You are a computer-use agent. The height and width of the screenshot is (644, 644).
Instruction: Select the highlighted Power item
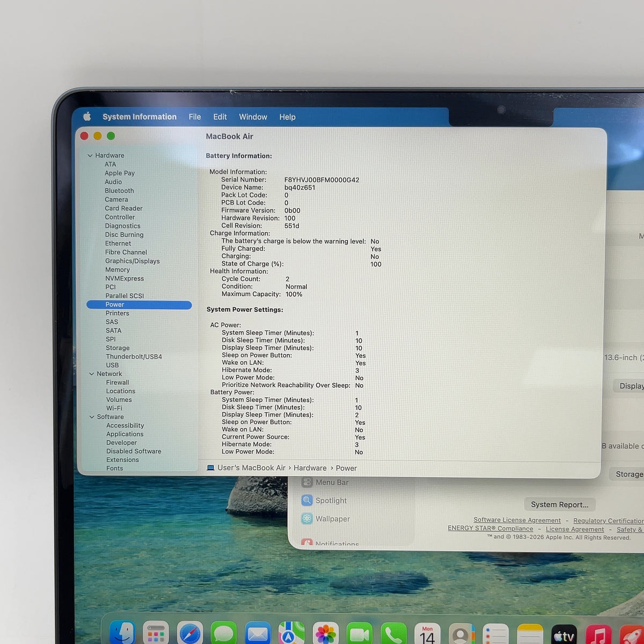(139, 304)
